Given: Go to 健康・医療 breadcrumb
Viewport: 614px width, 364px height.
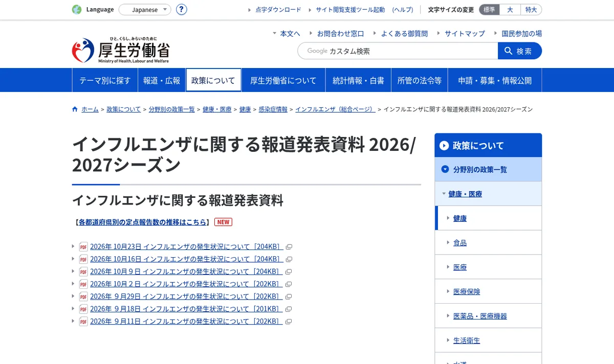Looking at the screenshot, I should click(217, 109).
